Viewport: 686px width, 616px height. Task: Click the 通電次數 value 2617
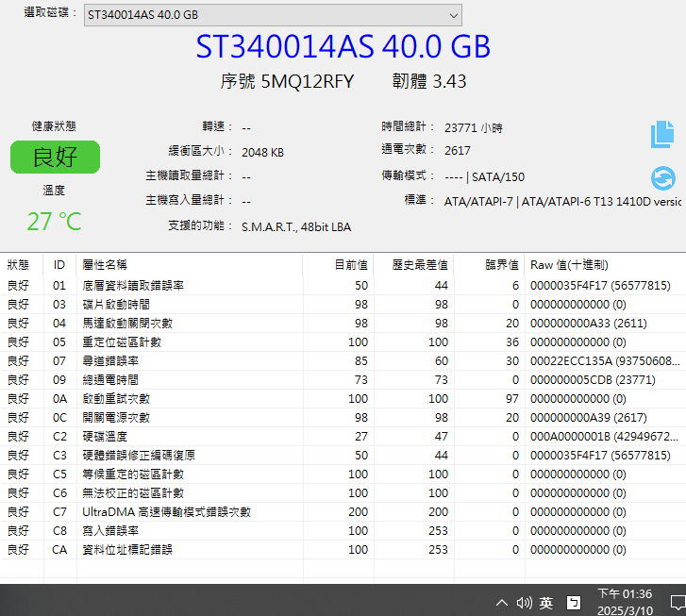click(458, 151)
